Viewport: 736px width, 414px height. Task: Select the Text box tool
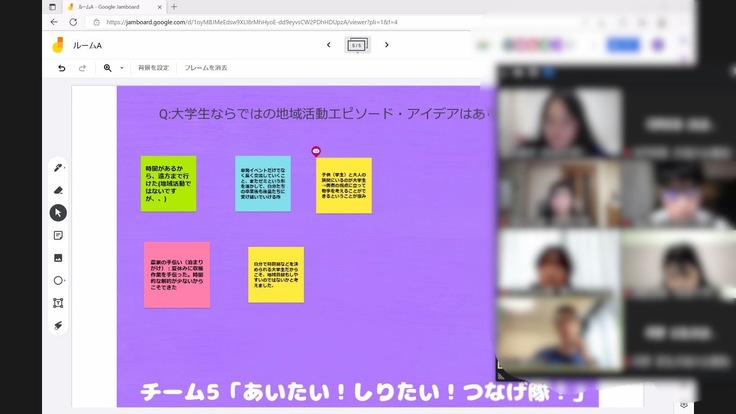58,303
